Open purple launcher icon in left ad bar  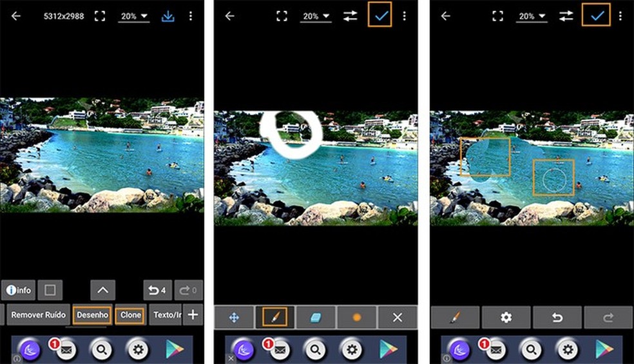[x=30, y=350]
